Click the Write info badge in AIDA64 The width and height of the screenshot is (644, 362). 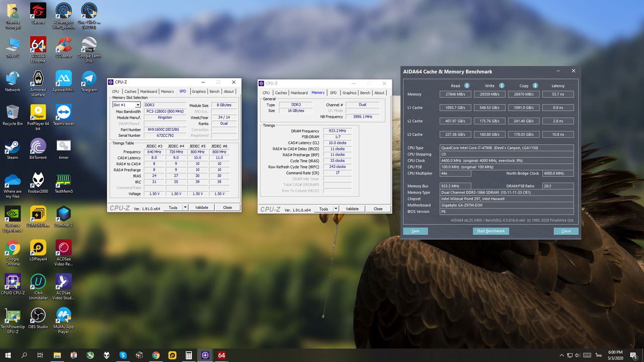click(501, 85)
